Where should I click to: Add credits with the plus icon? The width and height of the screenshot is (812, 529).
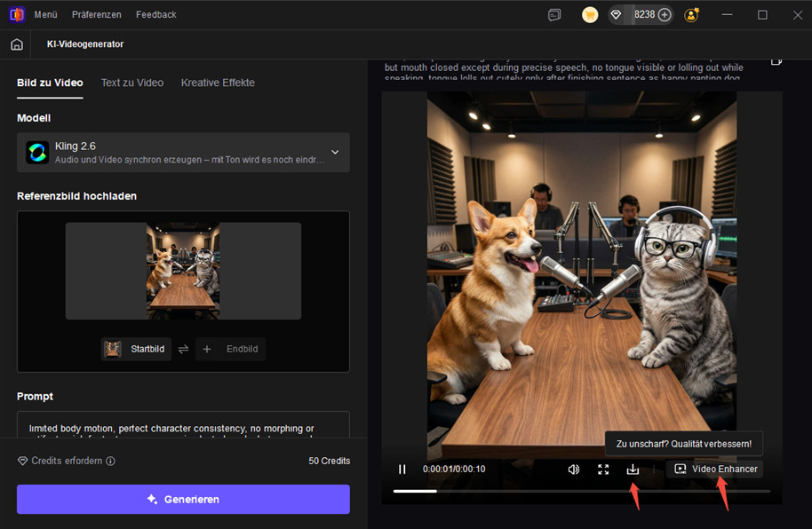click(x=665, y=15)
